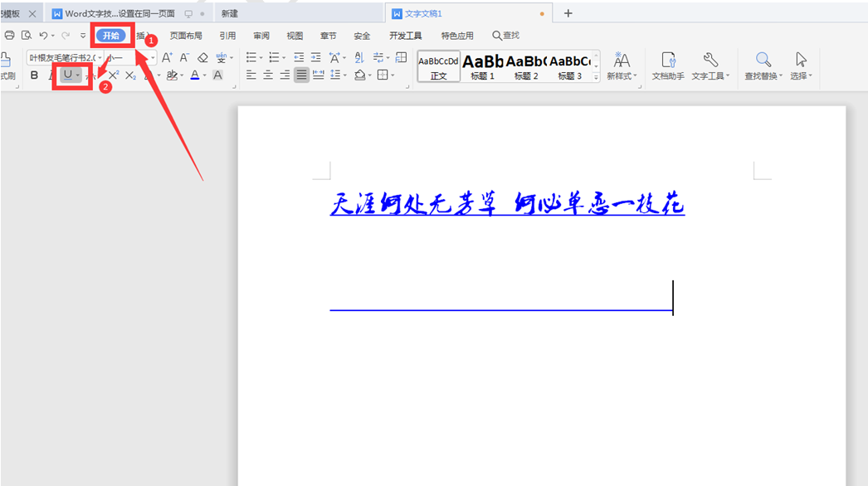Click the 文档助手 document assistant icon
Screen dimensions: 868x486
pyautogui.click(x=668, y=66)
